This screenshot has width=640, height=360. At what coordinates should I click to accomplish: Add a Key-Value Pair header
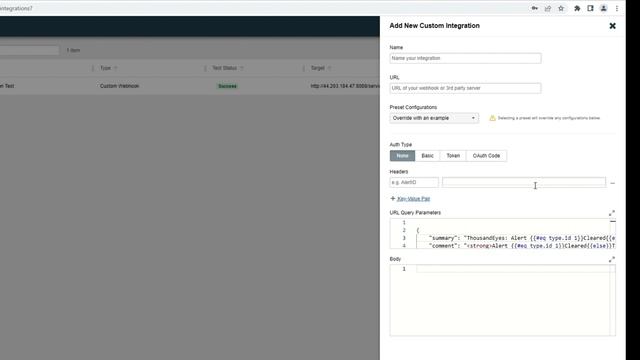pyautogui.click(x=410, y=199)
